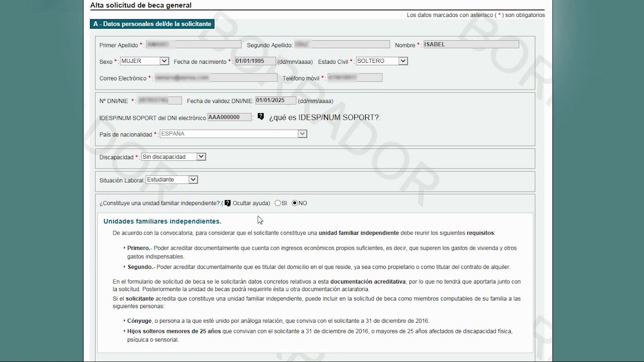The image size is (644, 362).
Task: Open the Estado Civil dropdown showing SOLTERO
Action: tap(381, 61)
